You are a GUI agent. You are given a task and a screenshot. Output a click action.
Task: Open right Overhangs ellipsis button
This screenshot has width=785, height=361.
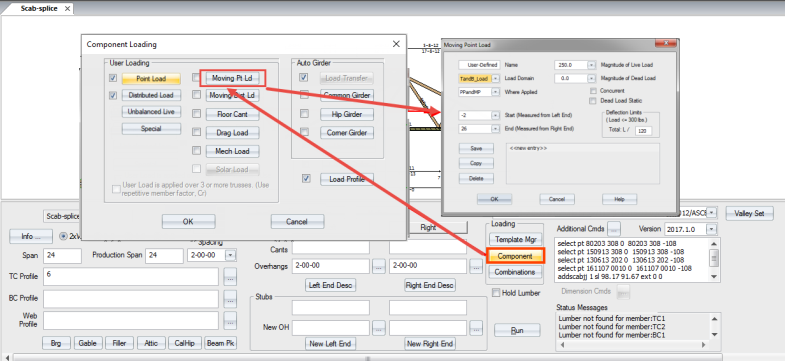point(476,267)
